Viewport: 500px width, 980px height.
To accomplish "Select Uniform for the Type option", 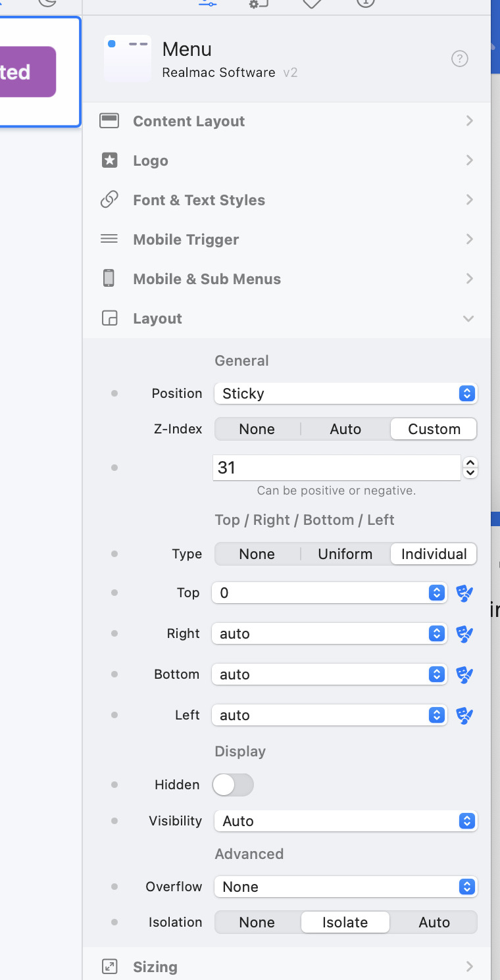I will [x=345, y=554].
